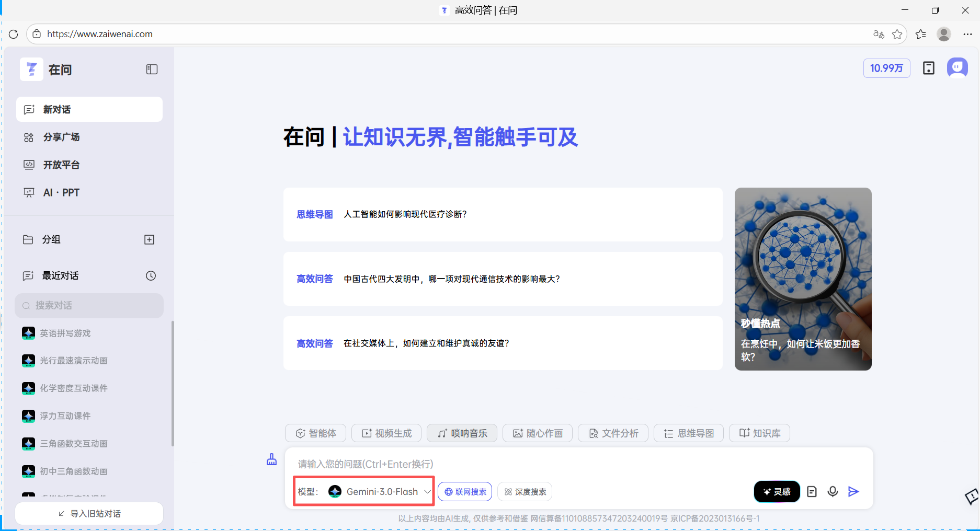Launch 文件分析 file analysis
980x531 pixels.
click(612, 433)
